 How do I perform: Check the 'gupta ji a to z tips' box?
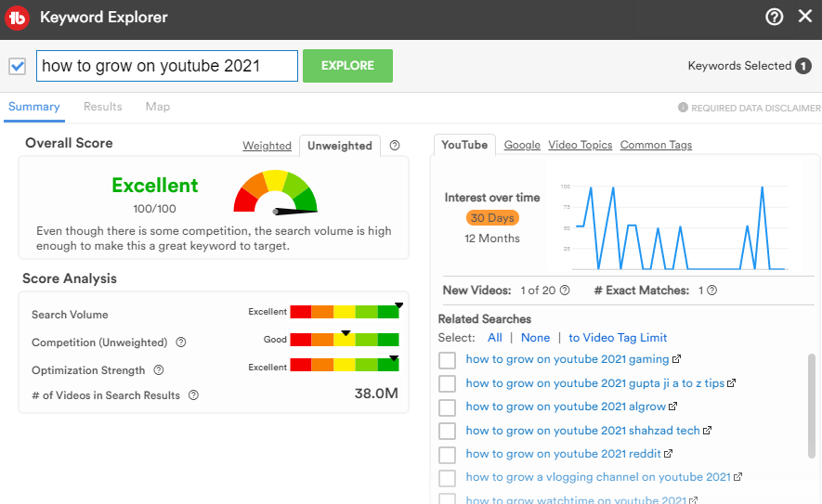tap(447, 383)
